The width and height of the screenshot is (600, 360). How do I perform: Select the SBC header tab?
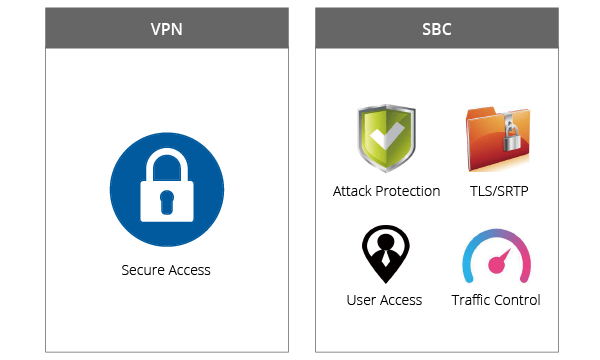click(437, 28)
